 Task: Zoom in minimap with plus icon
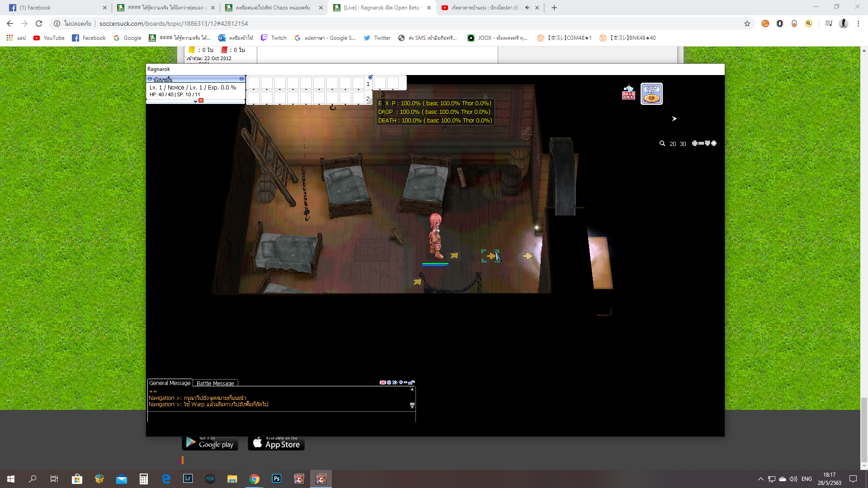click(695, 143)
